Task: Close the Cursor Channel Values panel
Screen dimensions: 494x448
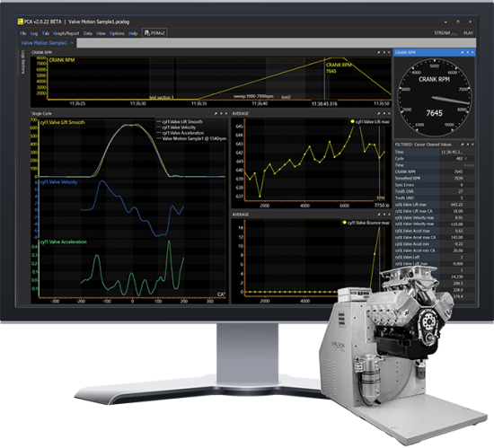Action: click(472, 145)
